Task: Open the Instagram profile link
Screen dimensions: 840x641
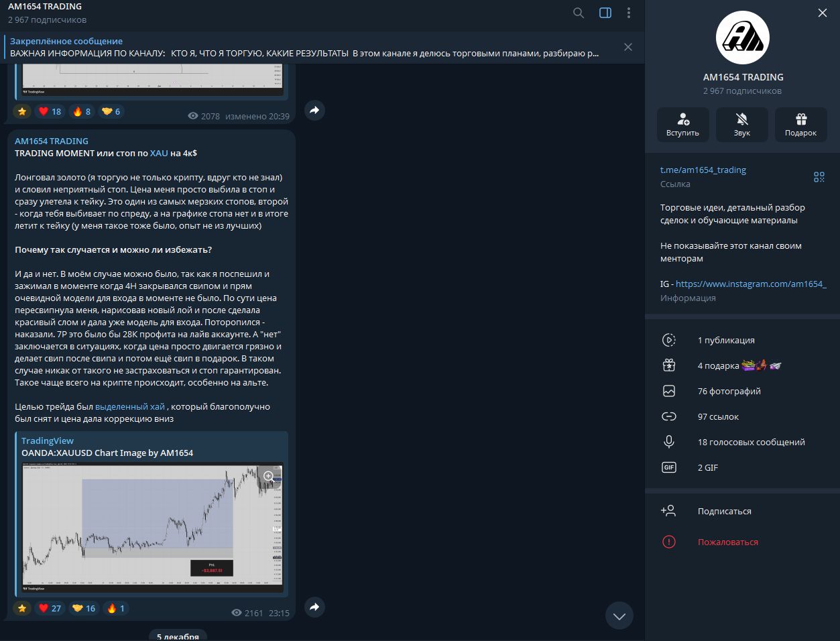Action: [x=750, y=284]
